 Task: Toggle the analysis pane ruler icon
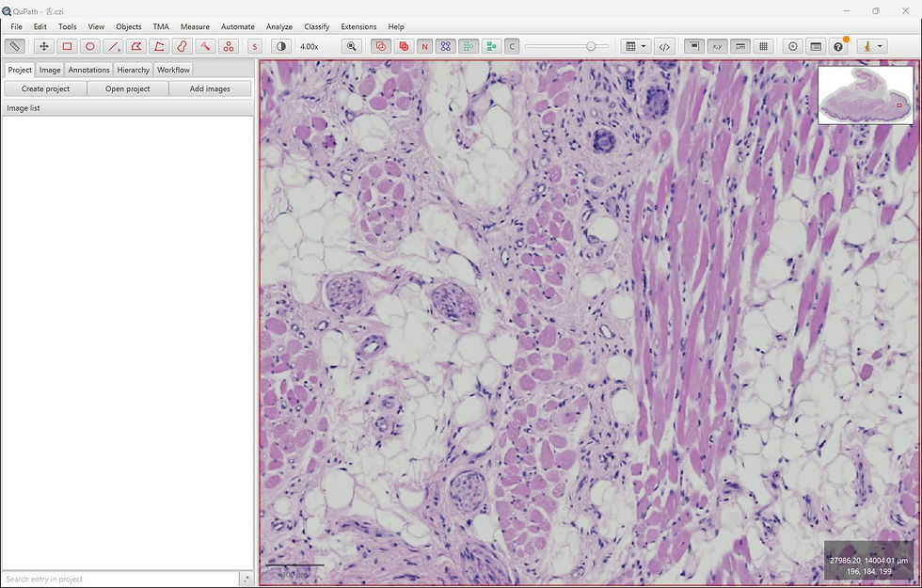point(15,46)
